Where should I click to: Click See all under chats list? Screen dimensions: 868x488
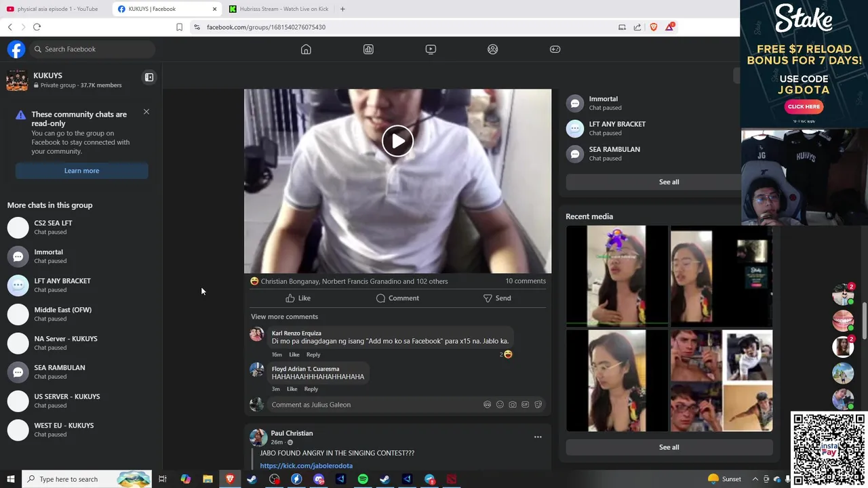669,182
